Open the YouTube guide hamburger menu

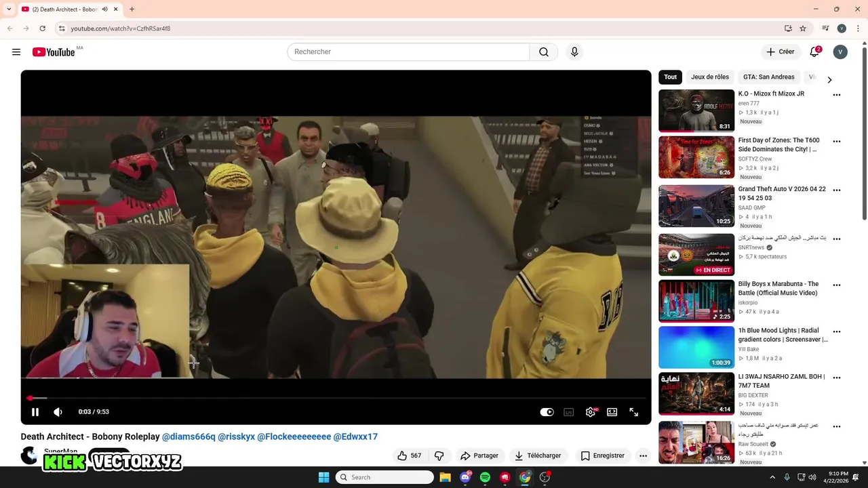16,52
